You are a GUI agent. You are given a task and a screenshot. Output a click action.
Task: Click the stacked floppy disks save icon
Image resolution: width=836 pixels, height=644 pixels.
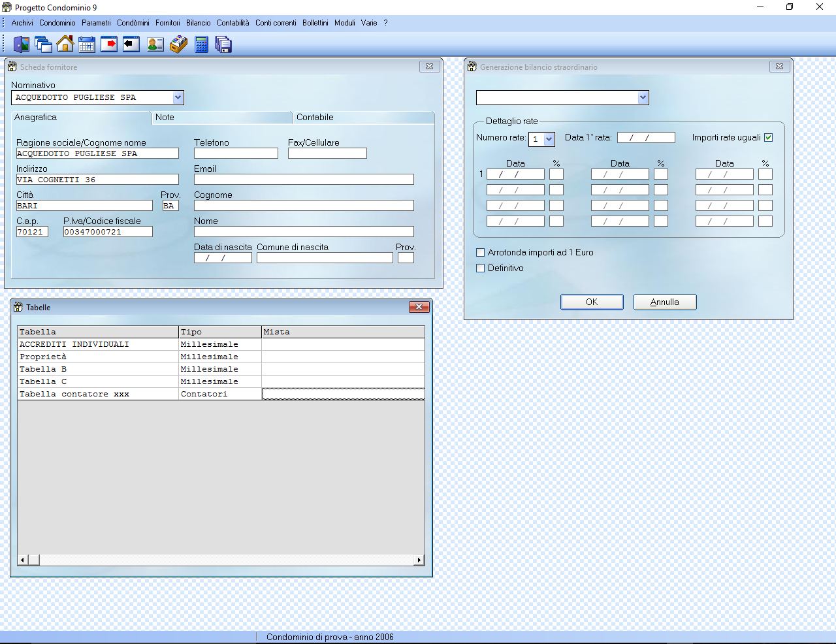(x=223, y=44)
